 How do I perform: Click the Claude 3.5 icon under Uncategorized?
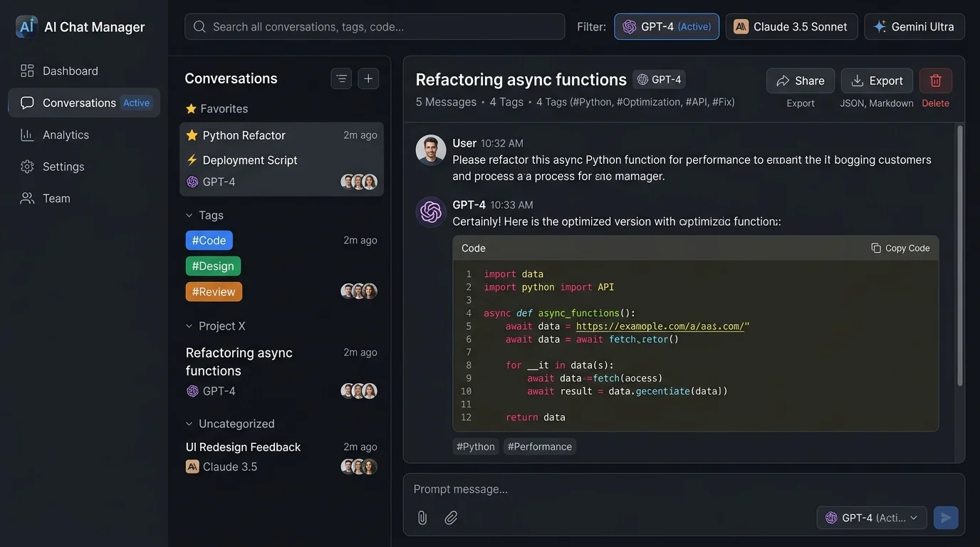(x=192, y=467)
